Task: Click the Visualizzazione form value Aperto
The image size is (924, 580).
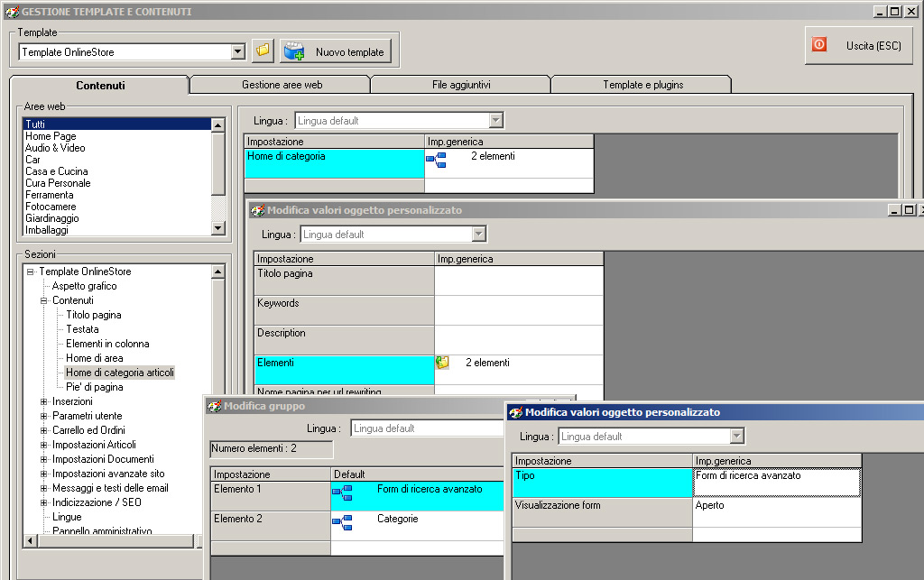Action: [777, 512]
